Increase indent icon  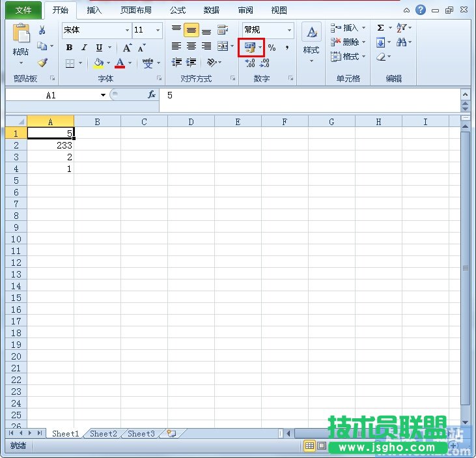191,63
